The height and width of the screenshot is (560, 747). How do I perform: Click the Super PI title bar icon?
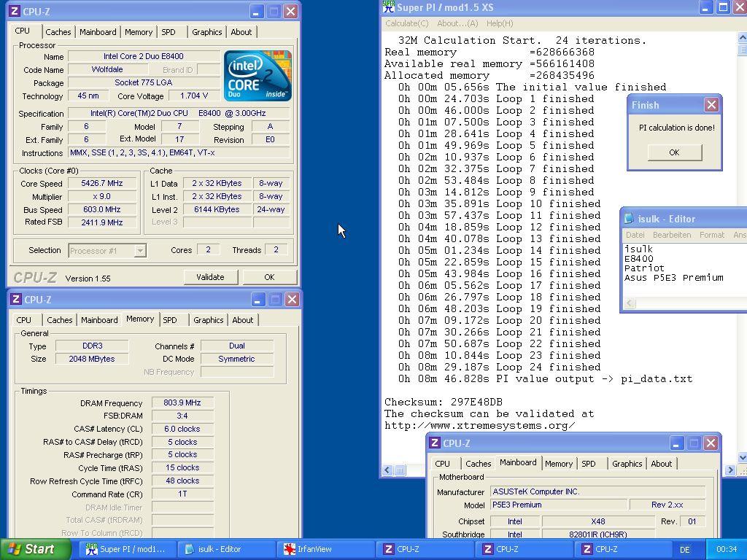click(389, 7)
